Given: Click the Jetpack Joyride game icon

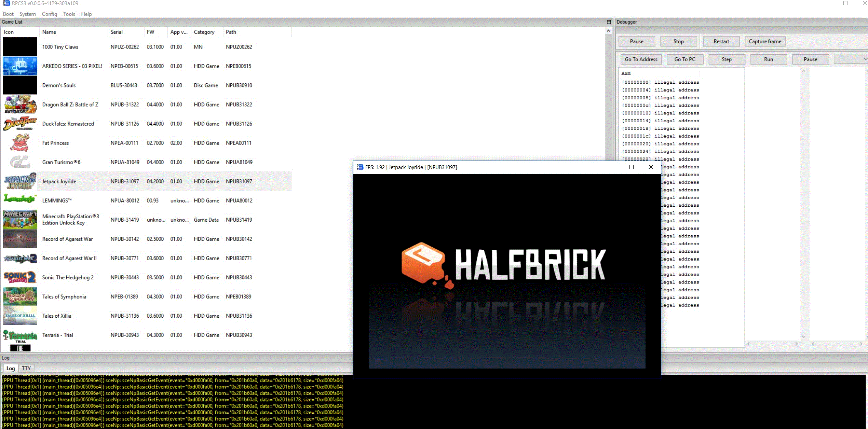Looking at the screenshot, I should tap(20, 181).
